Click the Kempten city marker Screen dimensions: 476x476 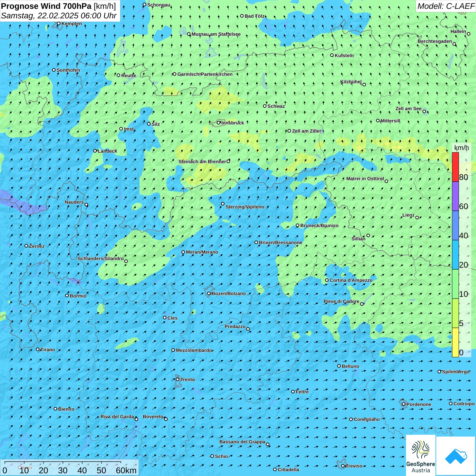point(58,23)
